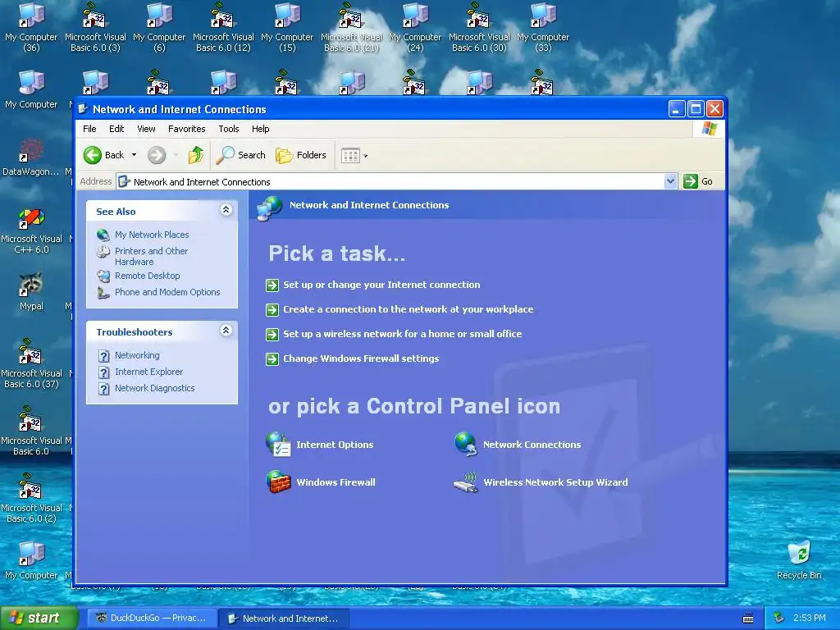Select the Recycle Bin desktop icon
This screenshot has width=840, height=630.
coord(799,560)
